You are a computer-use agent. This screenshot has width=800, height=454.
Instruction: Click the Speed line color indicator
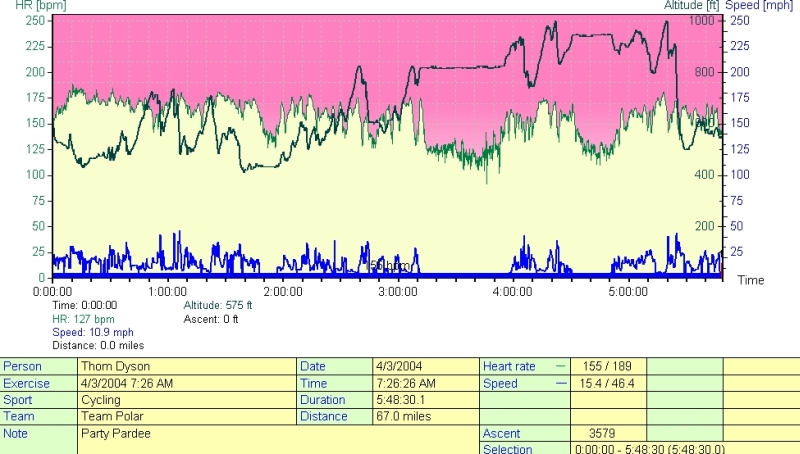(560, 383)
